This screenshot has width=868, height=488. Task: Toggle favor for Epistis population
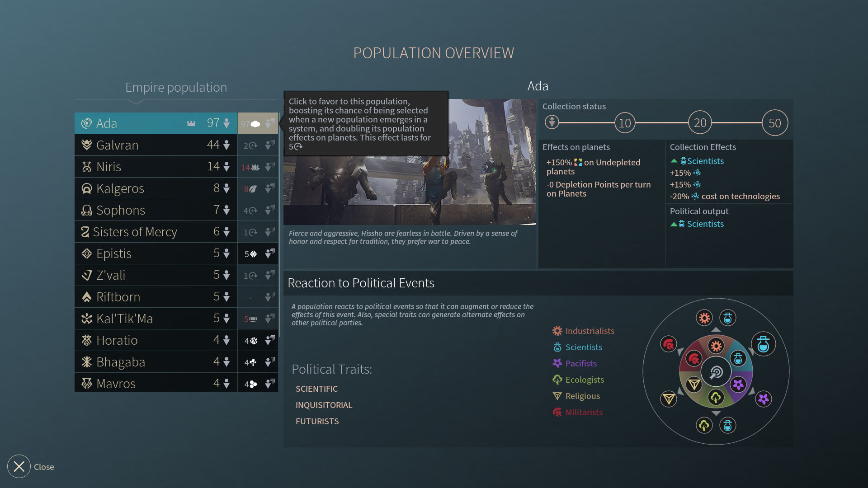click(270, 253)
